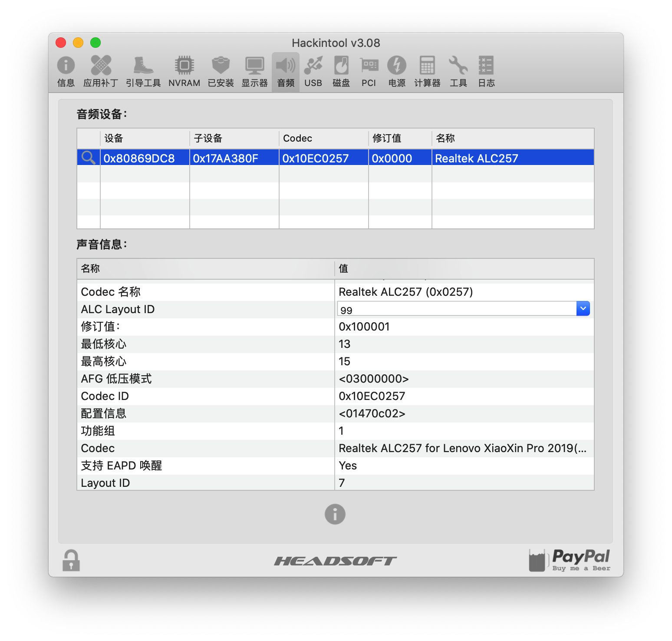Click the info button below the sound table
672x641 pixels.
[x=335, y=514]
